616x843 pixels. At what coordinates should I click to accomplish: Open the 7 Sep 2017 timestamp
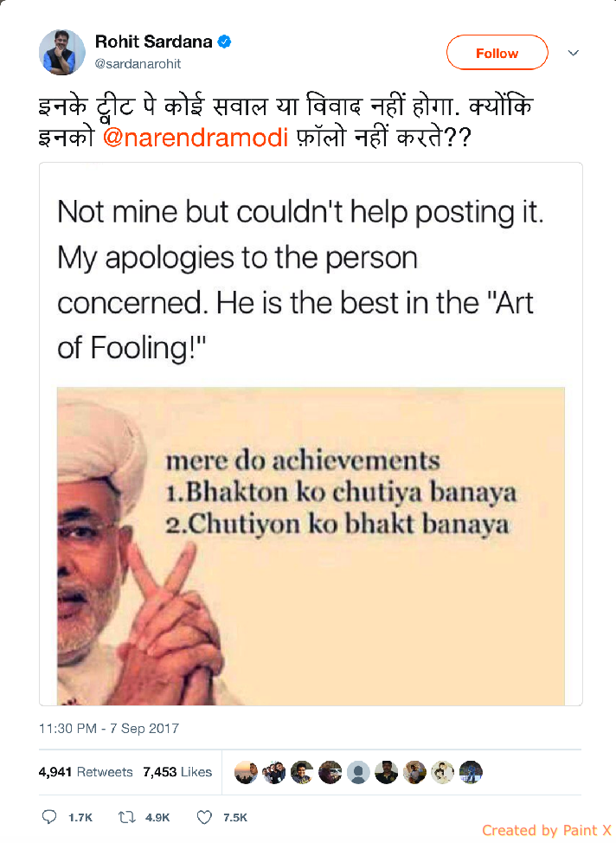pos(109,729)
